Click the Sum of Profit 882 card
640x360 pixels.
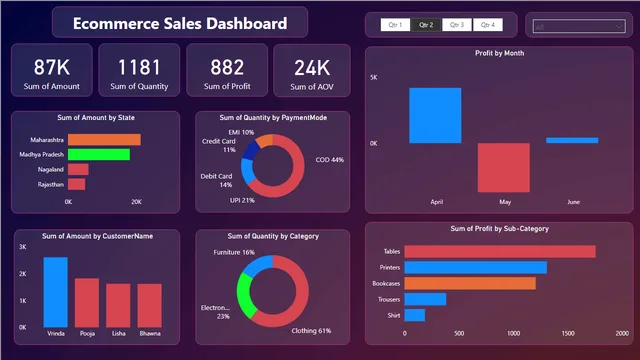pos(227,70)
